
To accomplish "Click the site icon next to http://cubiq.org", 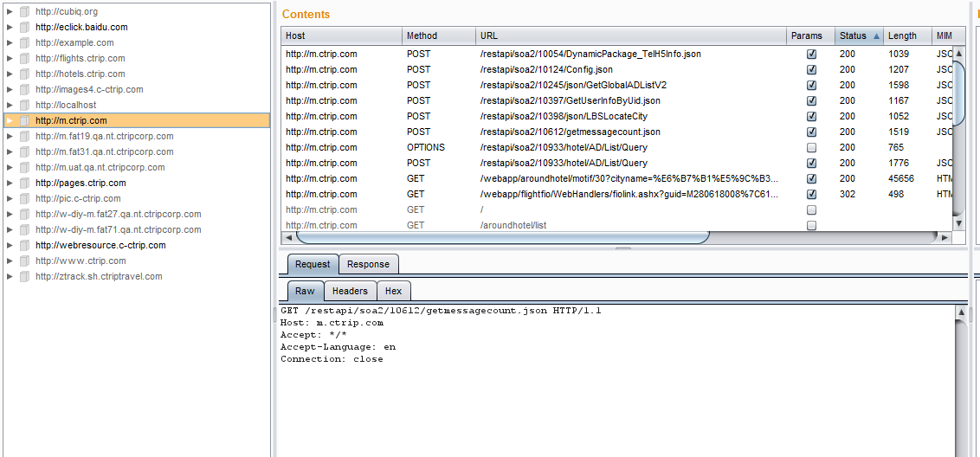I will (25, 12).
